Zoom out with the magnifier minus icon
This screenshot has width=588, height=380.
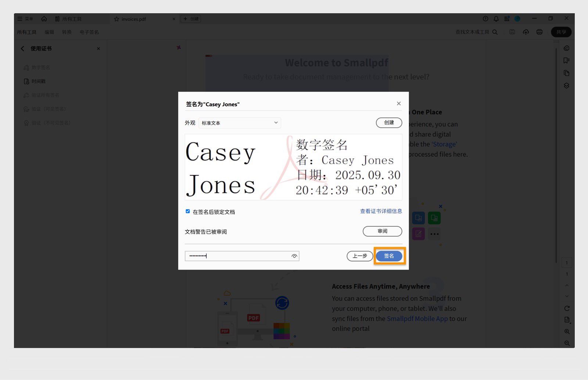(567, 343)
